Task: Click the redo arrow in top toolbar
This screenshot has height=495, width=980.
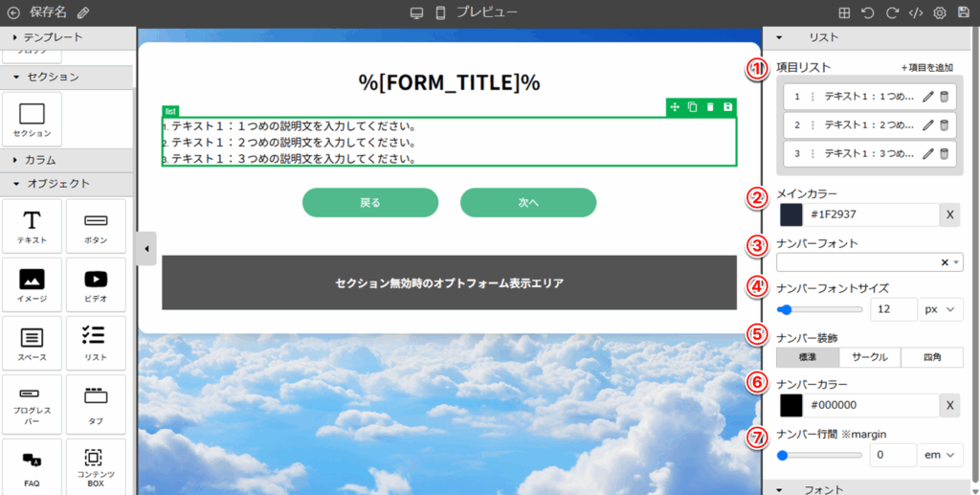Action: point(892,13)
